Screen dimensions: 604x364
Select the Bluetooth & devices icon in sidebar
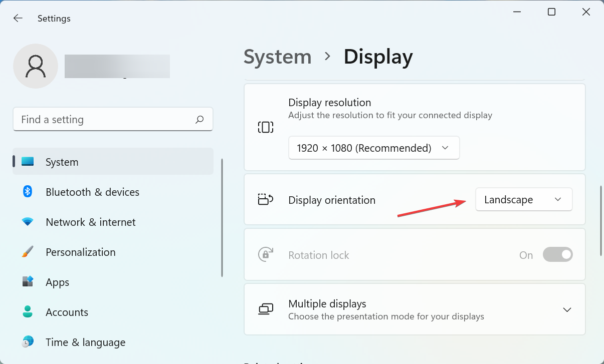pos(27,192)
